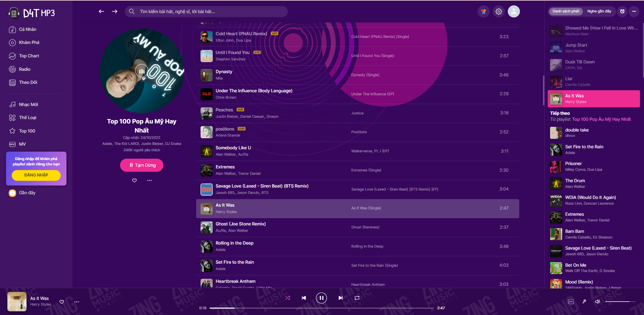Play Cold Heart (PNAU Remix) track
The height and width of the screenshot is (315, 644).
[358, 37]
